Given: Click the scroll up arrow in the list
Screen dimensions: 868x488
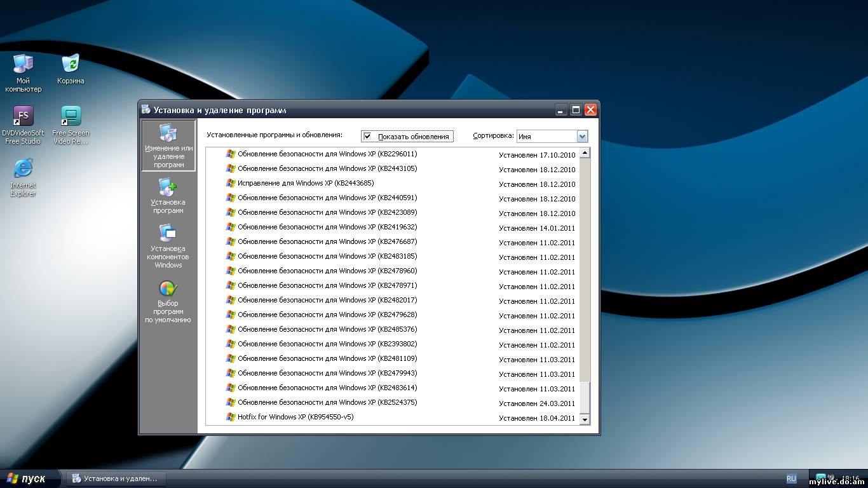Looking at the screenshot, I should pyautogui.click(x=585, y=153).
